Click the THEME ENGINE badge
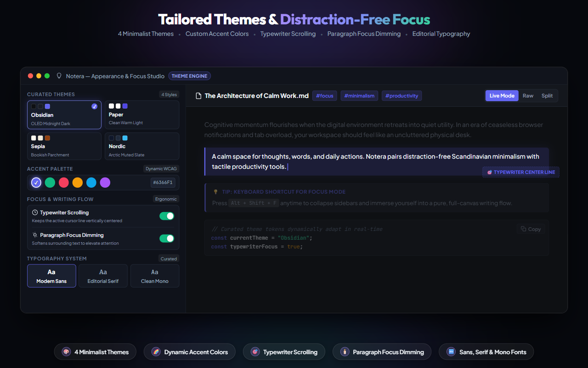 [190, 76]
